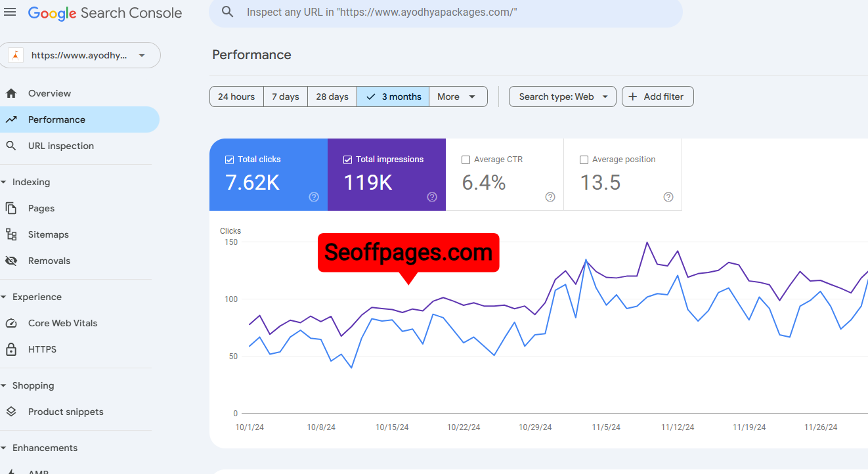The width and height of the screenshot is (868, 474).
Task: Select the 7 days date range
Action: point(286,97)
